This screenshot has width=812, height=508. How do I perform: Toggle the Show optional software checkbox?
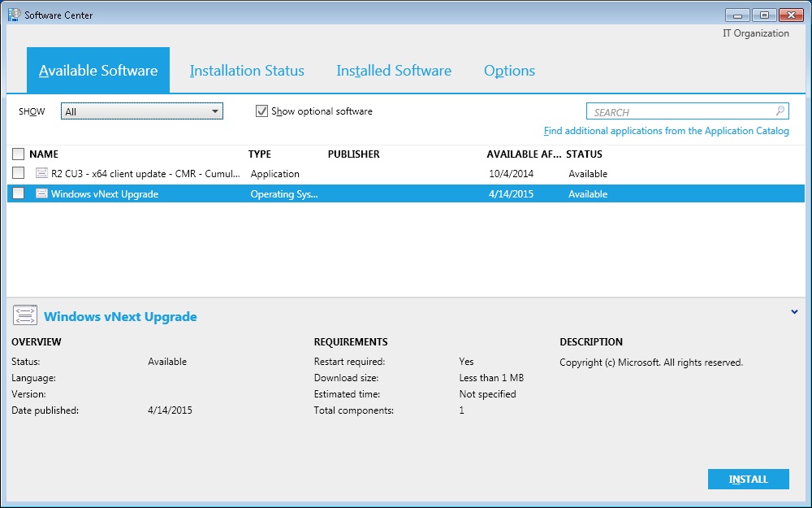pos(261,111)
